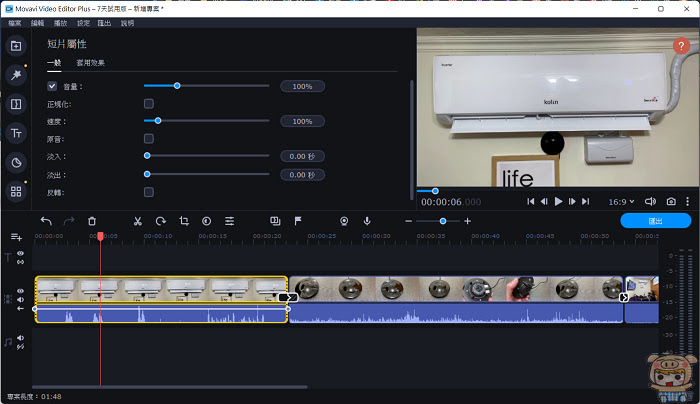Click the volume 100% value field
The height and width of the screenshot is (404, 700).
(x=302, y=86)
